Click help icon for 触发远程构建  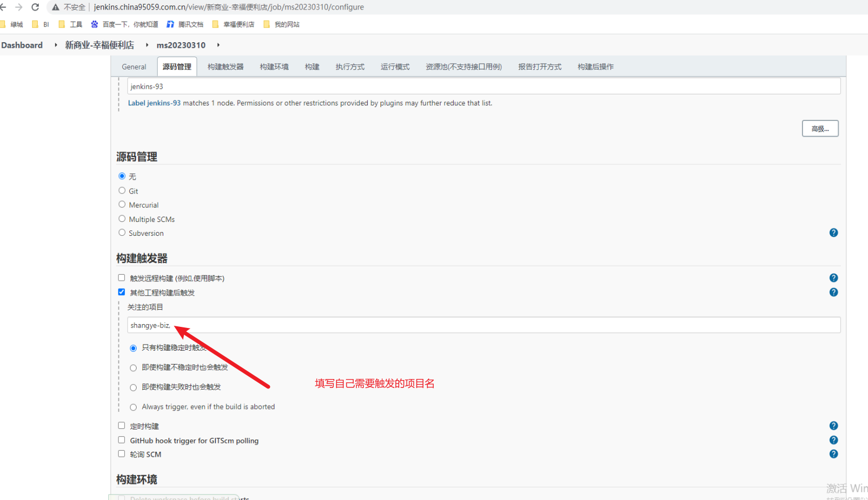[x=834, y=278]
